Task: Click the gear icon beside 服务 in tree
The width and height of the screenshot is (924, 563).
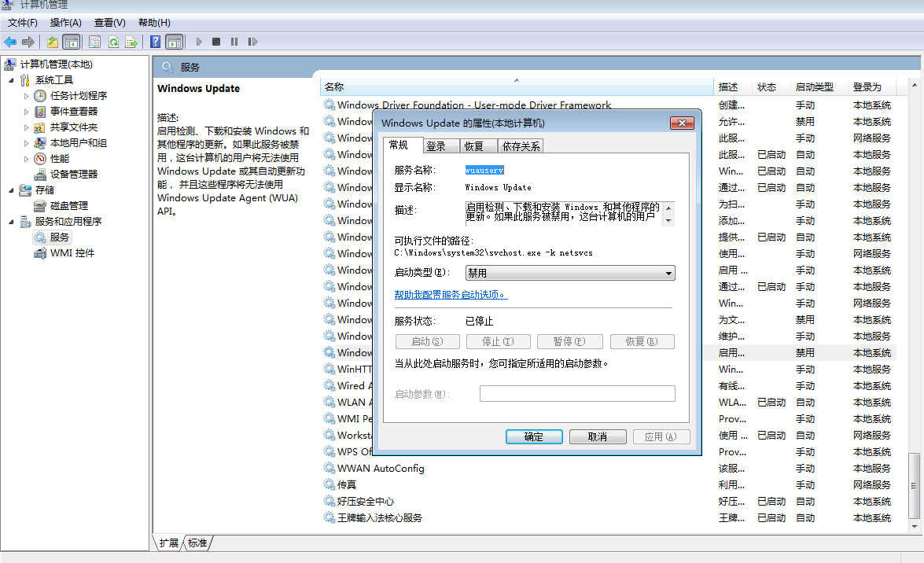Action: 40,237
